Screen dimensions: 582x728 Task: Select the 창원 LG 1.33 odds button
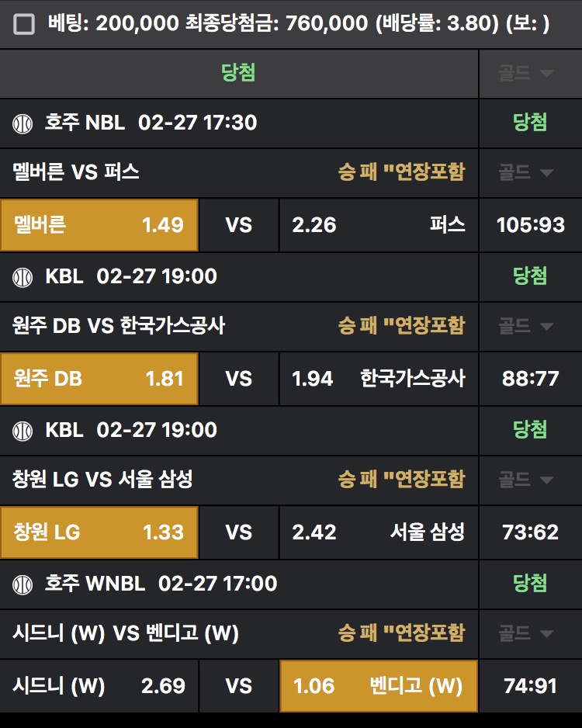pos(99,532)
